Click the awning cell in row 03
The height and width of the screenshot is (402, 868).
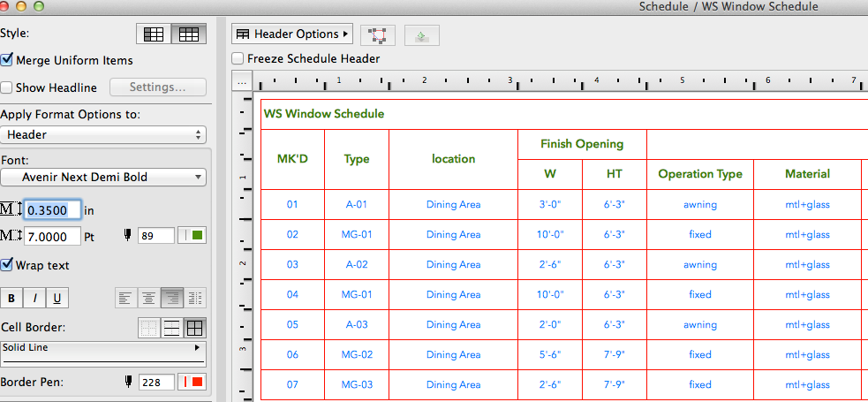pyautogui.click(x=699, y=265)
